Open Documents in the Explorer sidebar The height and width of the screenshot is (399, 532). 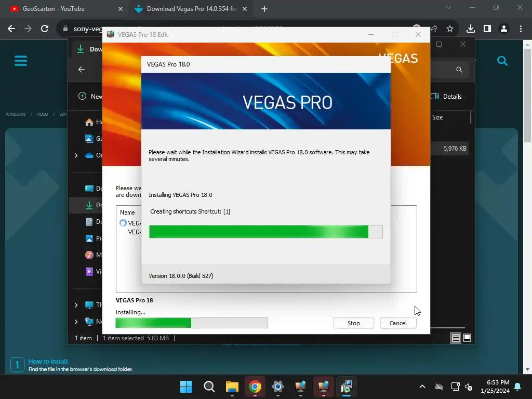[x=94, y=221]
